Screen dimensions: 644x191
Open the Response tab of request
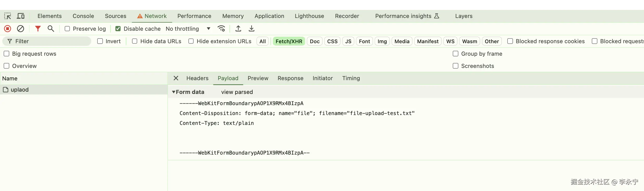290,78
